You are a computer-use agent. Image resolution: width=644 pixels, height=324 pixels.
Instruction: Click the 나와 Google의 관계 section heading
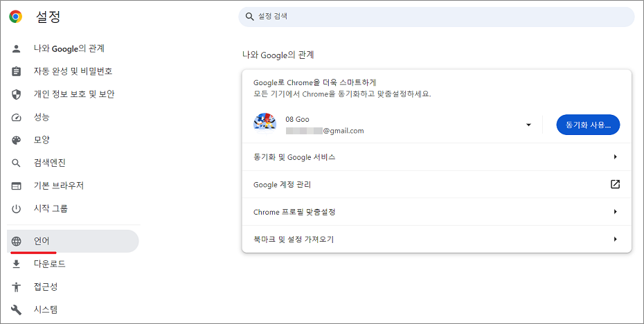click(x=278, y=55)
